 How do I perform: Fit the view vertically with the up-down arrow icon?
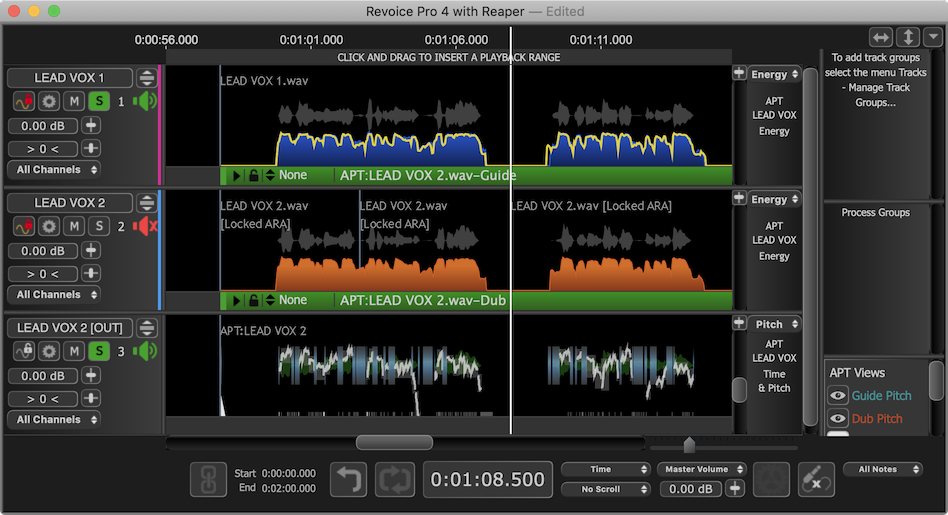[x=907, y=37]
